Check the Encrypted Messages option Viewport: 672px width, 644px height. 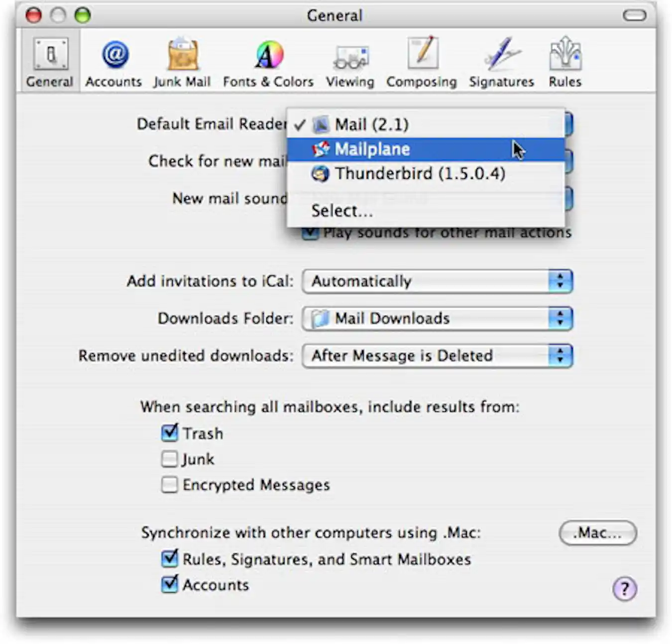(170, 485)
